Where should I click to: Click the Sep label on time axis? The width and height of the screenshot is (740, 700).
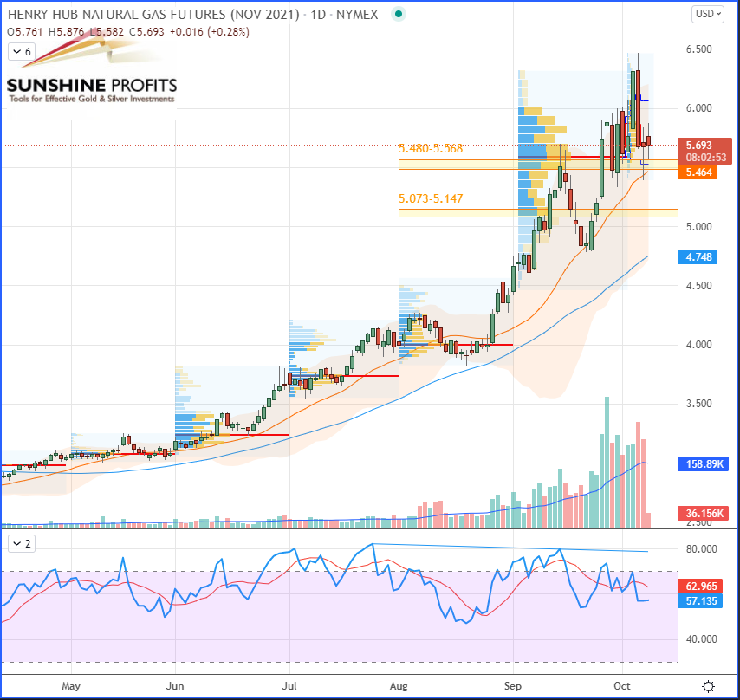512,686
